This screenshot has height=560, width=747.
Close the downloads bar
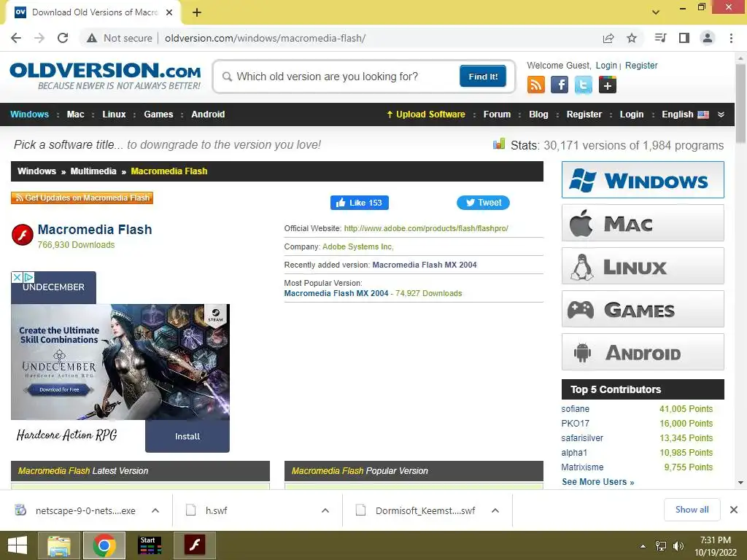click(734, 510)
